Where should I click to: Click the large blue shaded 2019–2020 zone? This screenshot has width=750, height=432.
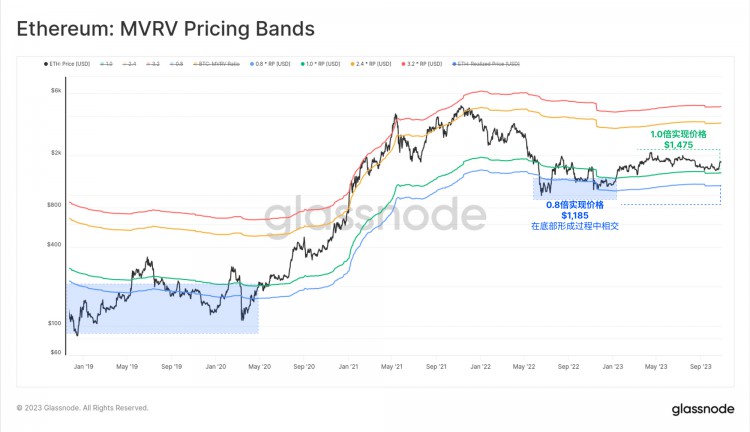(x=163, y=309)
